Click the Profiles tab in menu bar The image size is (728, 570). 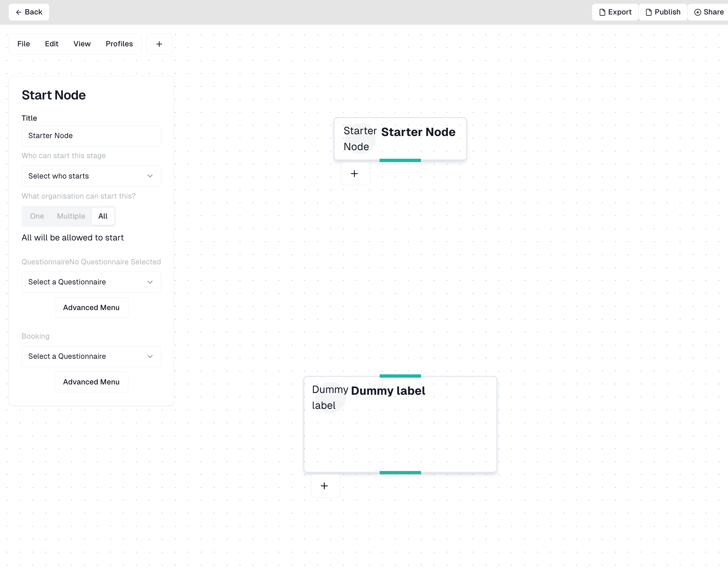(x=119, y=44)
